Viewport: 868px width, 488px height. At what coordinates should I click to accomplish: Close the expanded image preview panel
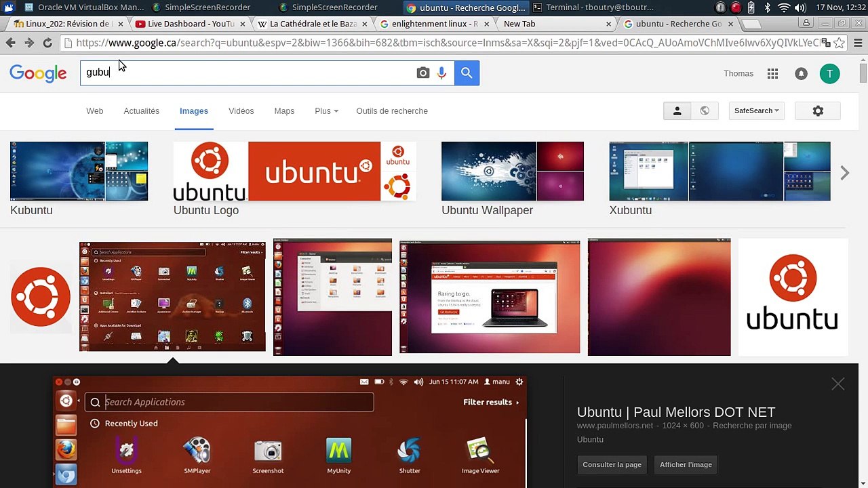[838, 384]
